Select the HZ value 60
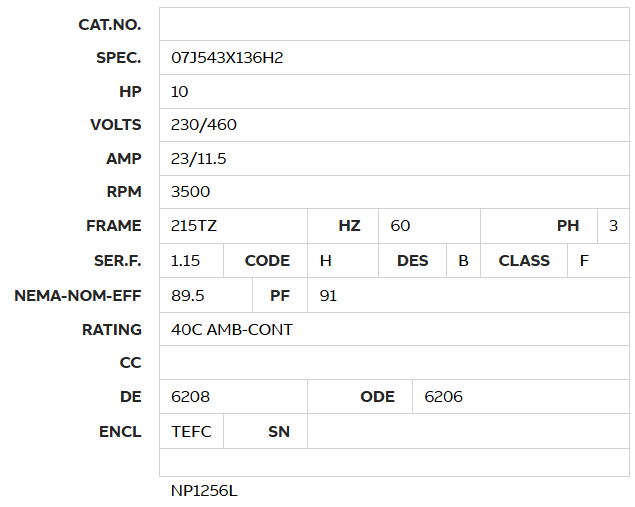Viewport: 635px width, 507px height. tap(400, 226)
